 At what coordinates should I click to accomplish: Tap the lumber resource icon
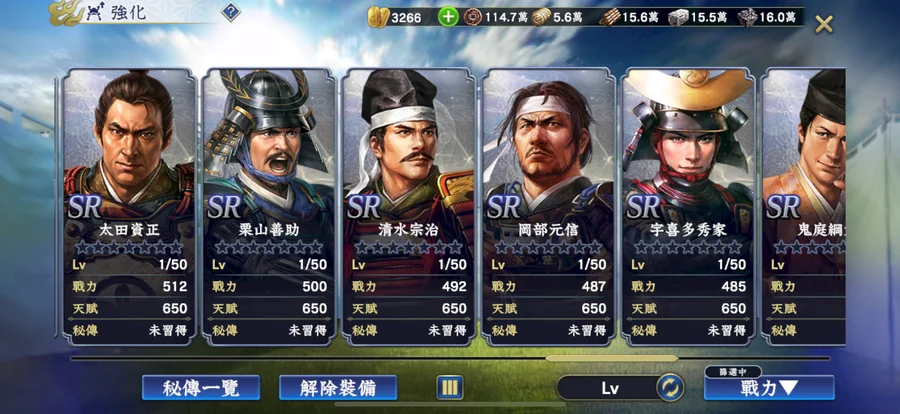[x=610, y=17]
